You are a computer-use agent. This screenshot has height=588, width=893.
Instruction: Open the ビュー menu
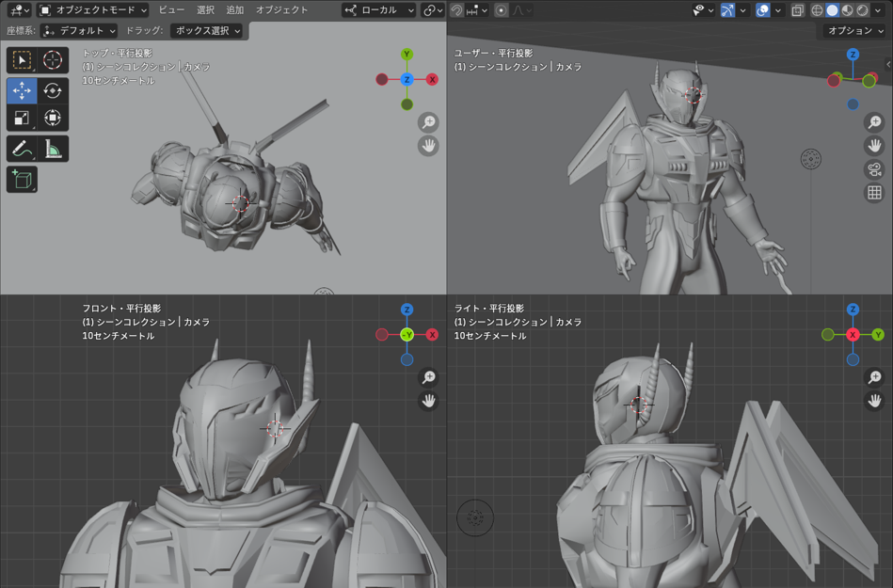[x=171, y=10]
